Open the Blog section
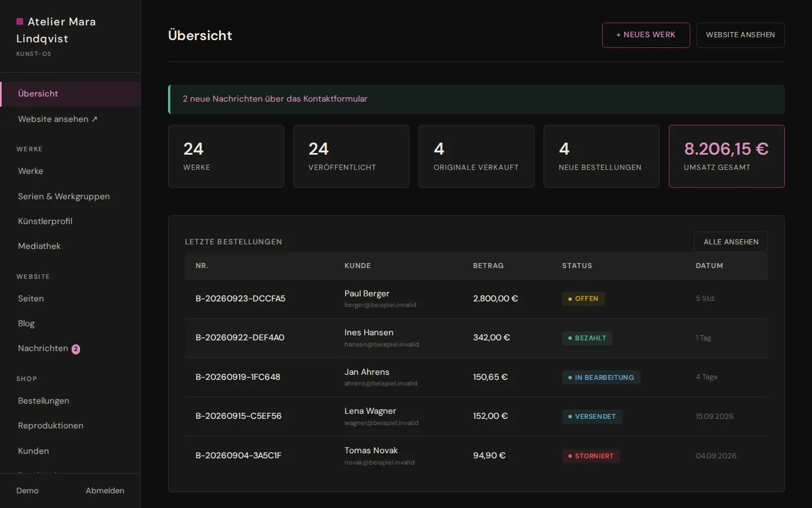Screen dimensions: 812x508 tap(70, 323)
